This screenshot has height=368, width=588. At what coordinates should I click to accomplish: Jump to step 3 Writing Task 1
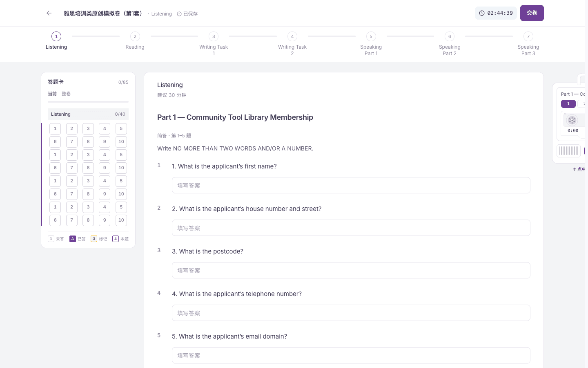[214, 44]
